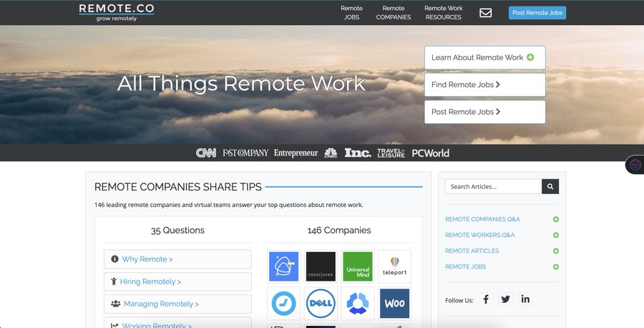Expand Remote Companies Q&A plus icon

[556, 219]
